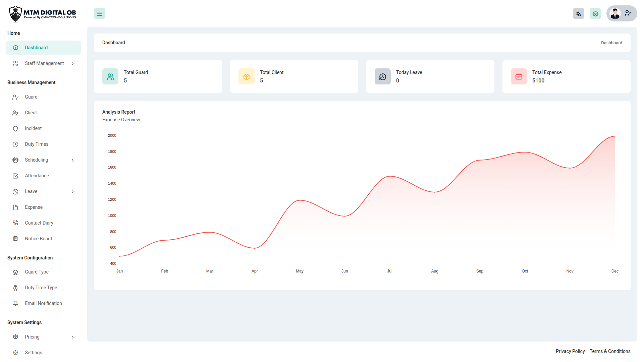
Task: Click the December data point on chart
Action: click(614, 136)
